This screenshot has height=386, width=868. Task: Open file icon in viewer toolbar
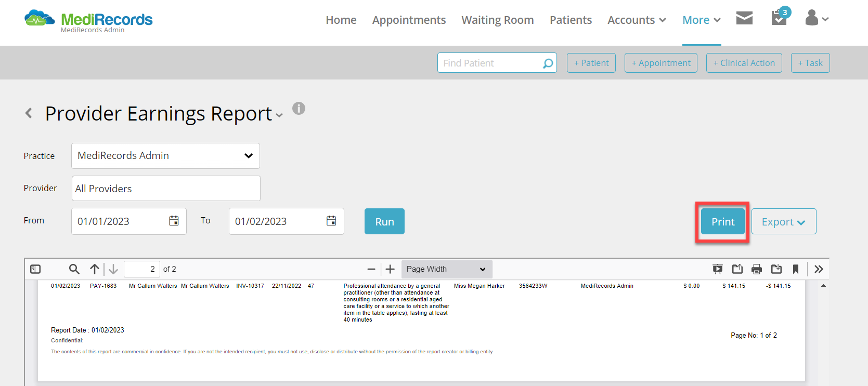pos(737,269)
